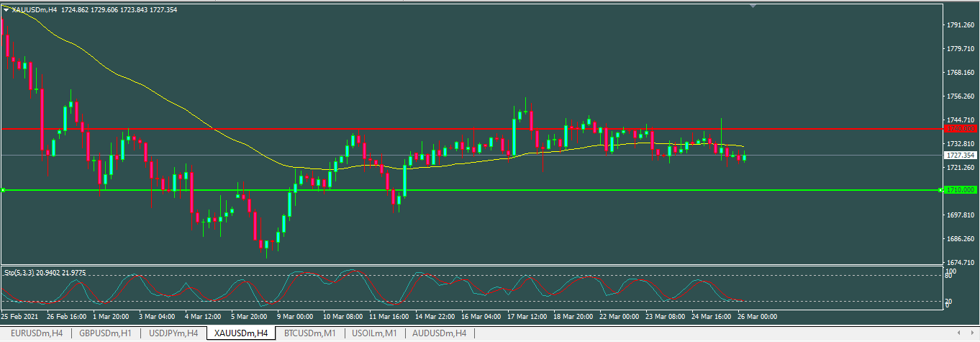This screenshot has width=980, height=342.
Task: Go to the AUDUSDm,H4 chart tab
Action: point(438,333)
